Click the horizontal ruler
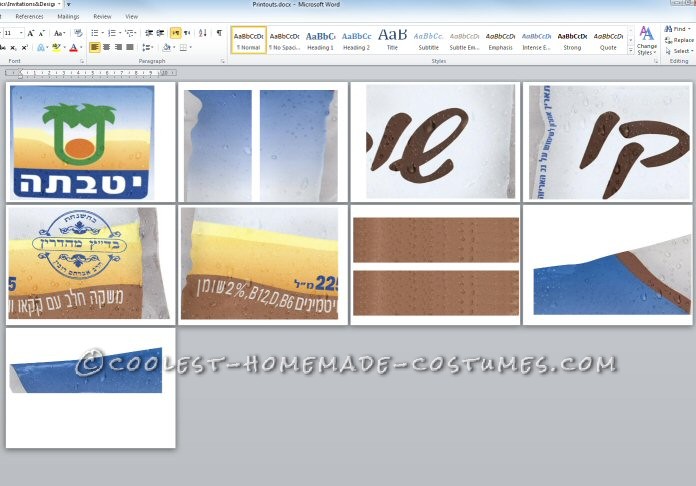Viewport: 696px width, 486px height. [91, 72]
